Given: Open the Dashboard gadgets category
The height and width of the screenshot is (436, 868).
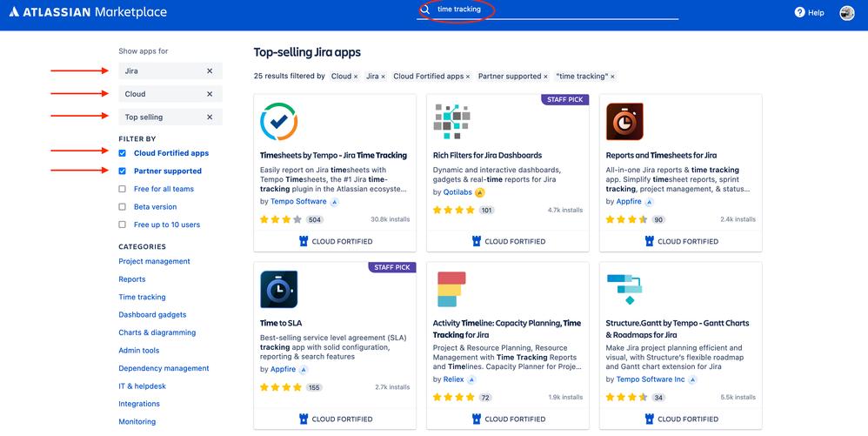Looking at the screenshot, I should pyautogui.click(x=152, y=315).
